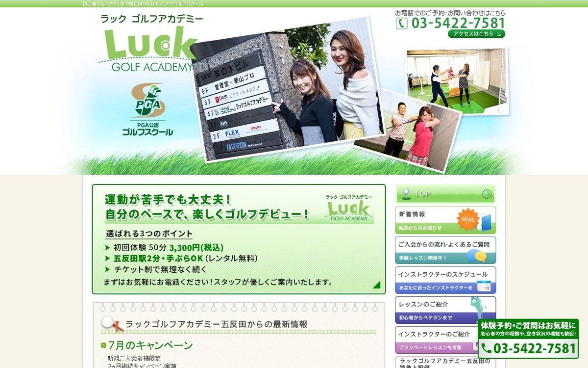Click the indoor golf studio lesson photo

(457, 81)
